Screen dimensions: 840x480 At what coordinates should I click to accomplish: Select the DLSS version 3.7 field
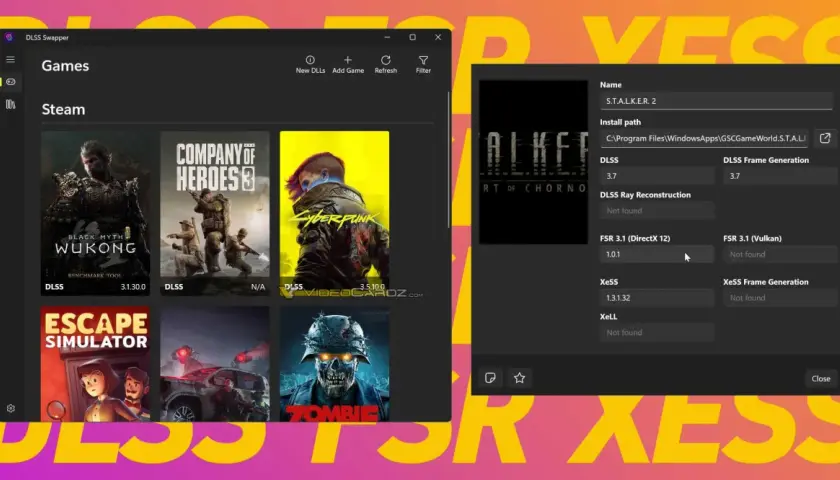click(657, 176)
